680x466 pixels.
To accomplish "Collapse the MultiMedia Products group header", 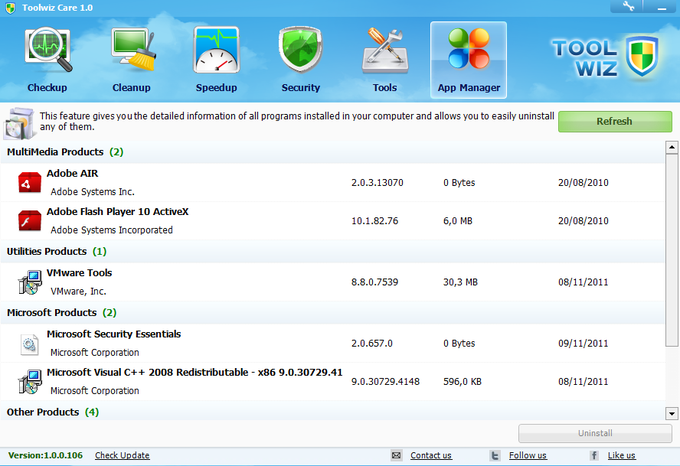I will pyautogui.click(x=332, y=152).
